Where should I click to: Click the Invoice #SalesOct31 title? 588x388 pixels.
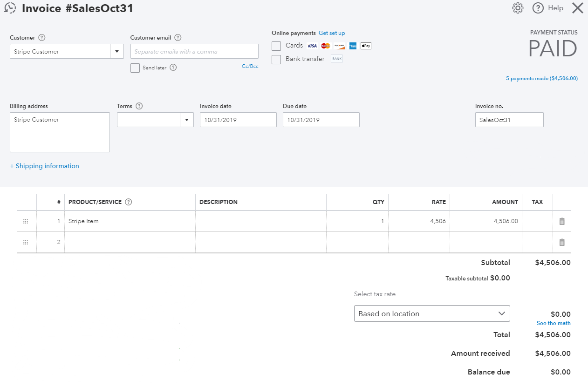tap(77, 8)
